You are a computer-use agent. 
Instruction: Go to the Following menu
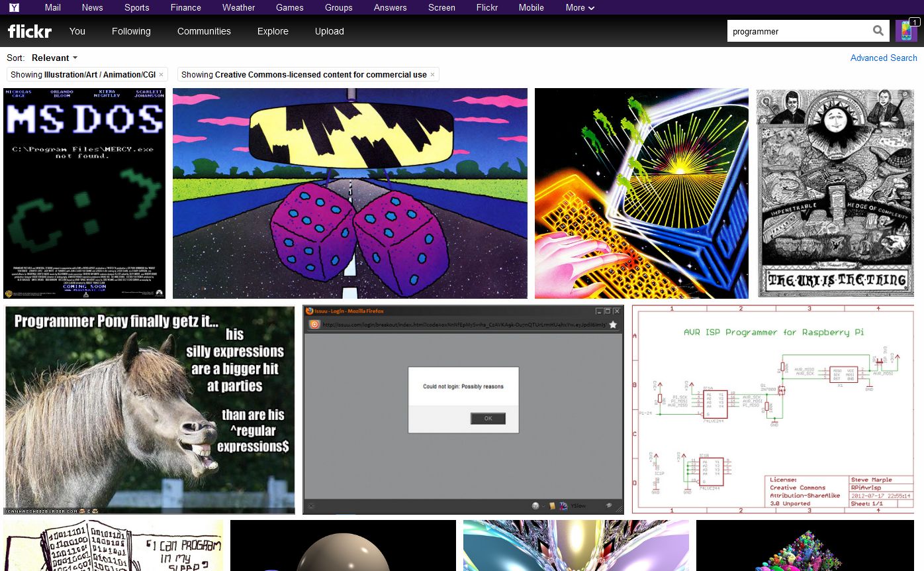point(131,31)
